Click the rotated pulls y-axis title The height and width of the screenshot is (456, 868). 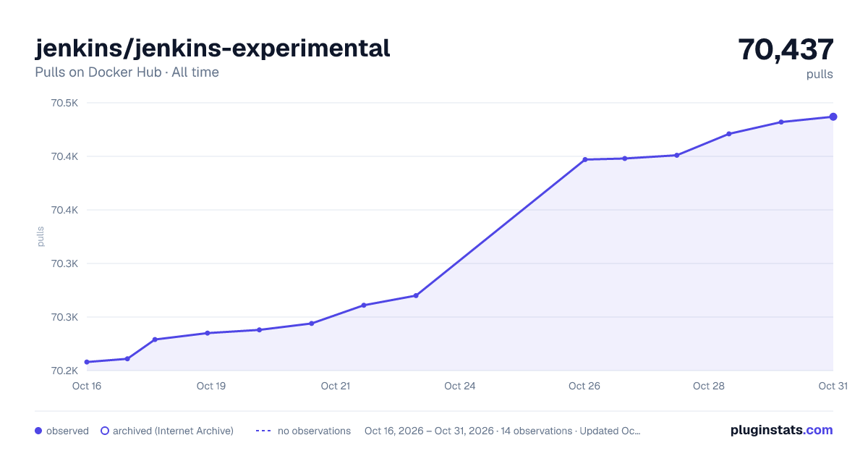pyautogui.click(x=41, y=237)
